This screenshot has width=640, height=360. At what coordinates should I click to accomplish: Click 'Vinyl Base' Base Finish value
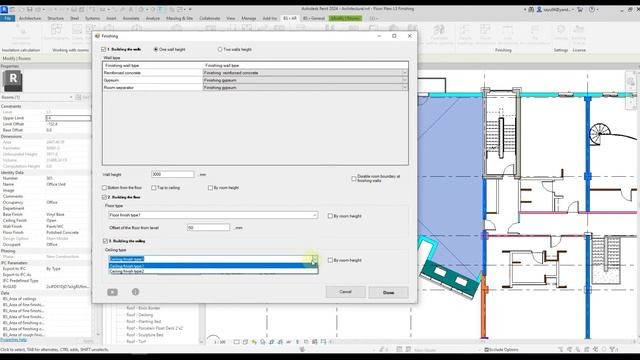coord(56,214)
